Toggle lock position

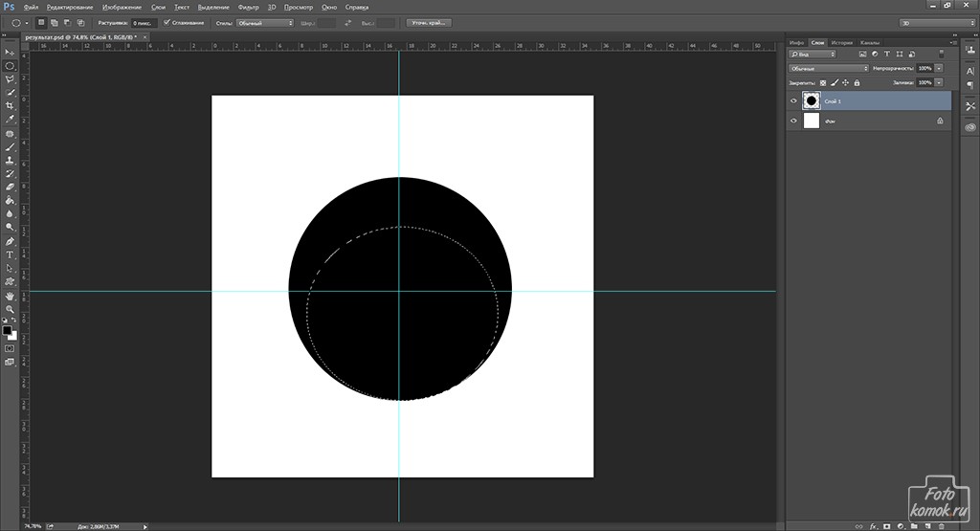pyautogui.click(x=846, y=82)
